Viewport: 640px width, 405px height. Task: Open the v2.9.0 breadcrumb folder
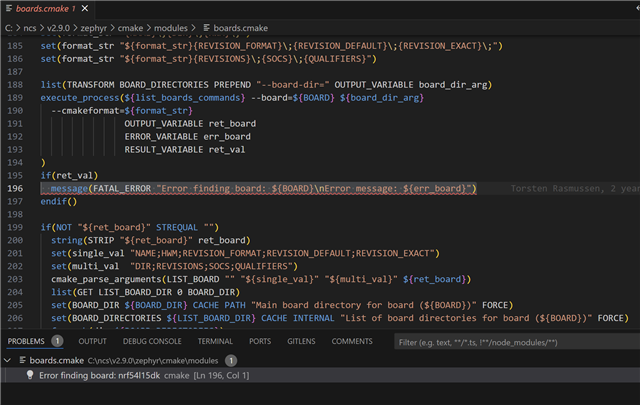(x=58, y=28)
